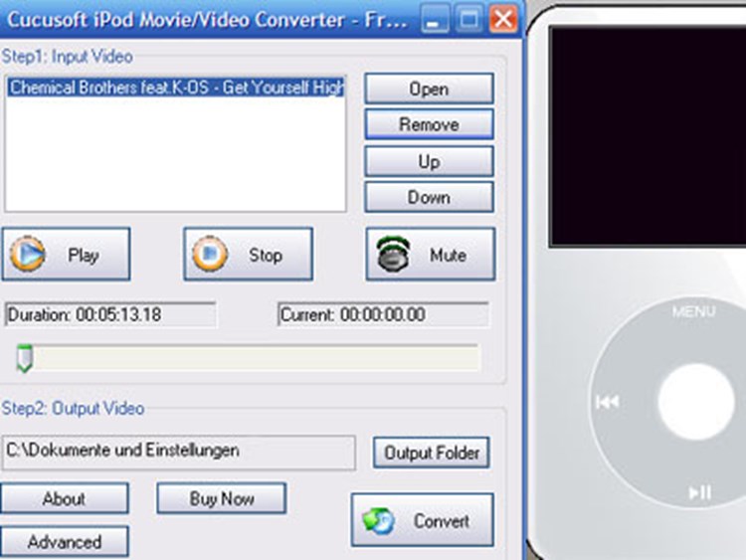
Task: Open a video file with Open button
Action: coord(429,89)
